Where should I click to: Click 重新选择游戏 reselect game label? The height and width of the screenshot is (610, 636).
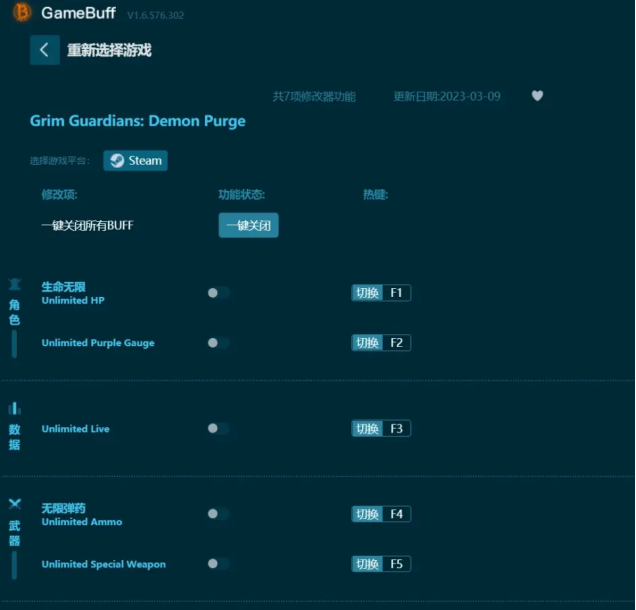[109, 50]
